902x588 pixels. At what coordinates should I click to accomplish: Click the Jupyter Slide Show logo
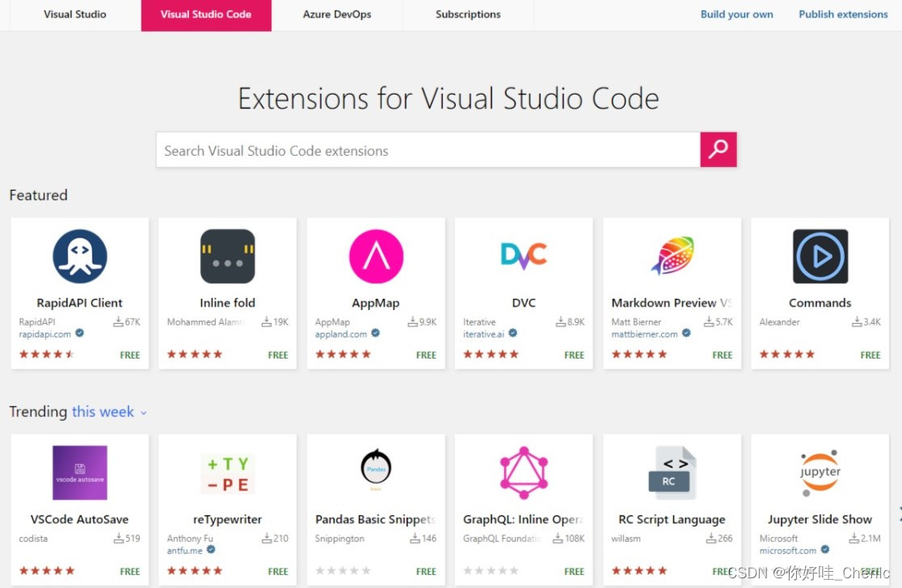820,472
